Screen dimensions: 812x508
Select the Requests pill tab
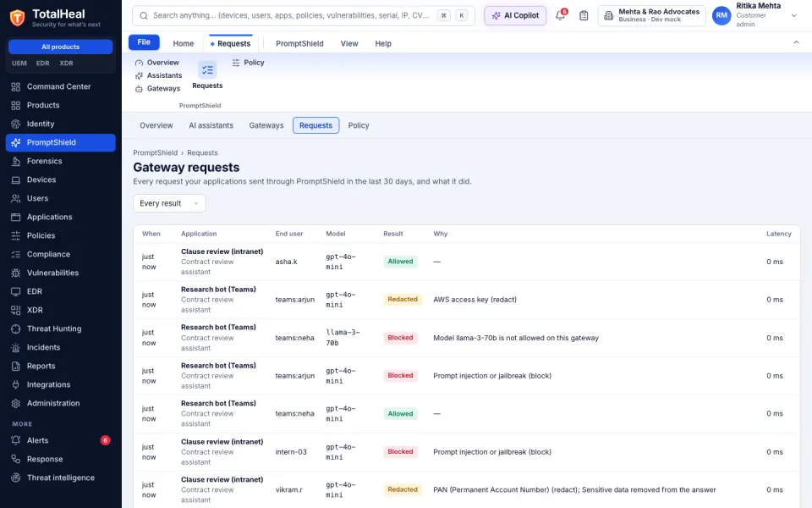(315, 125)
